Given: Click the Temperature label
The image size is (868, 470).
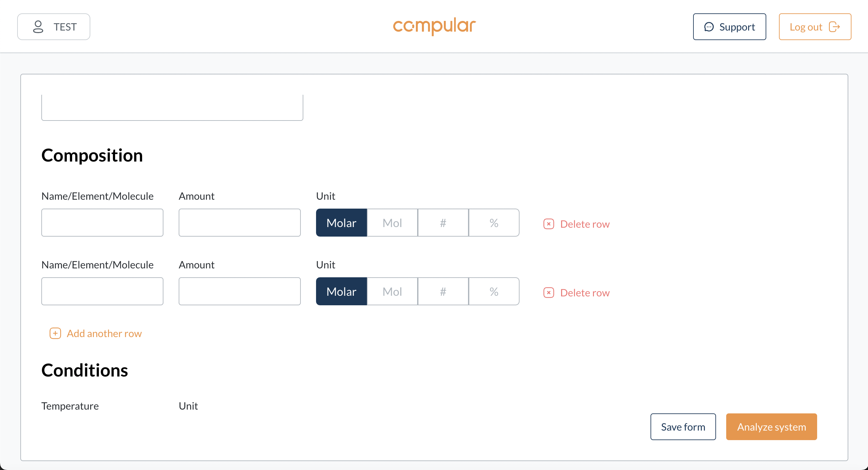Looking at the screenshot, I should tap(70, 406).
